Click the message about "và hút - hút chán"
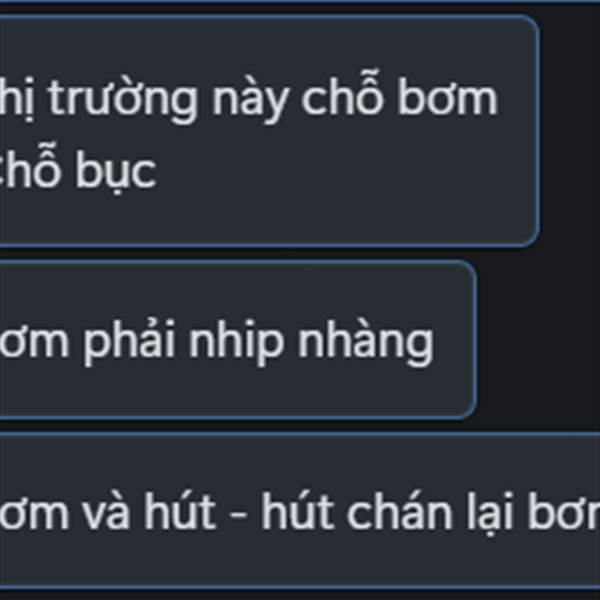This screenshot has width=600, height=600. (x=300, y=511)
